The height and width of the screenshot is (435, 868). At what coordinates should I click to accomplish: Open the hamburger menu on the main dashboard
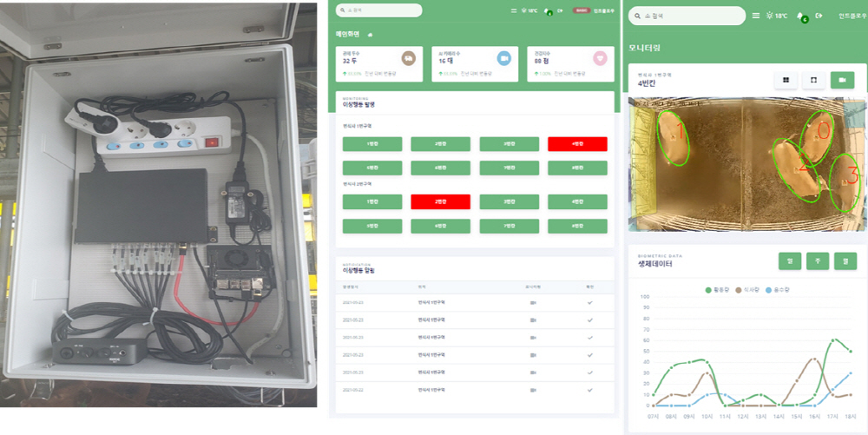pyautogui.click(x=513, y=10)
